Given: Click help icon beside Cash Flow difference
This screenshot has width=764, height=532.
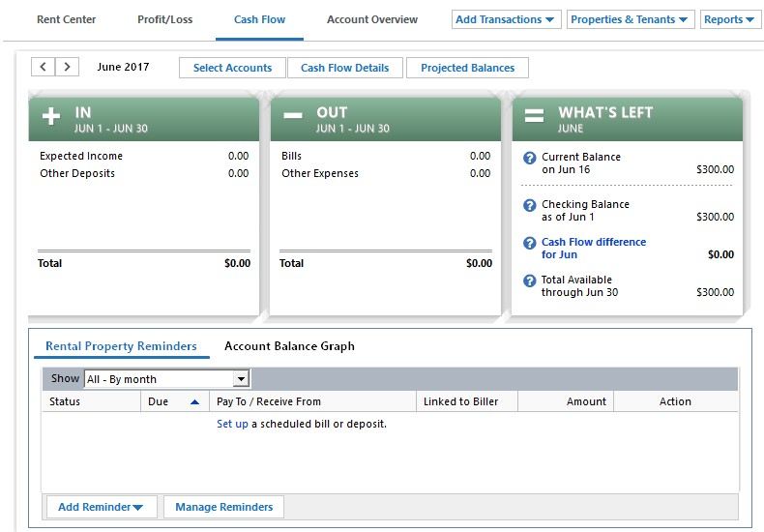Looking at the screenshot, I should (x=529, y=244).
